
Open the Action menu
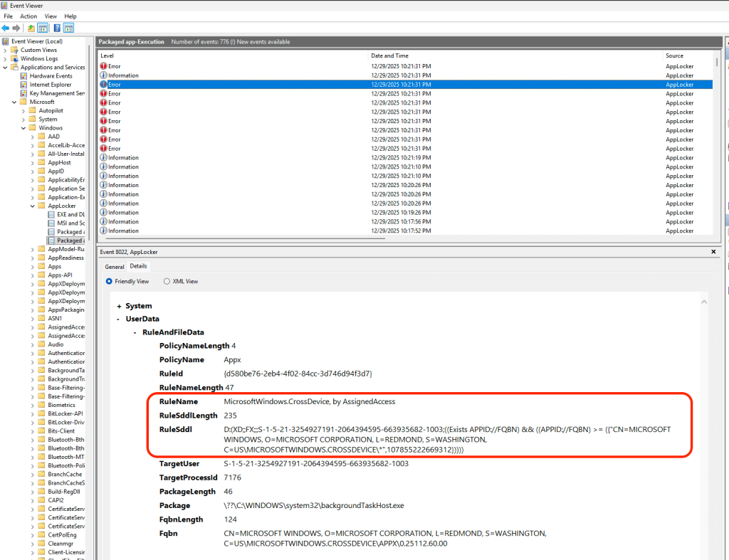(x=28, y=16)
